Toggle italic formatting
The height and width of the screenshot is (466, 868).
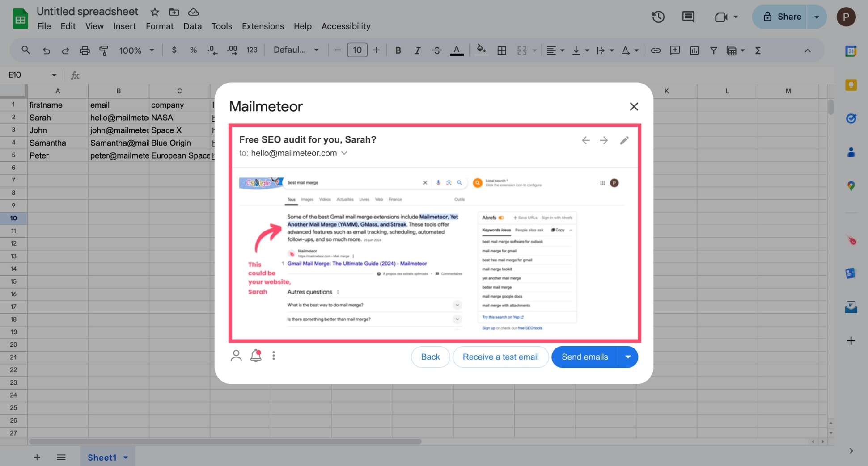417,50
